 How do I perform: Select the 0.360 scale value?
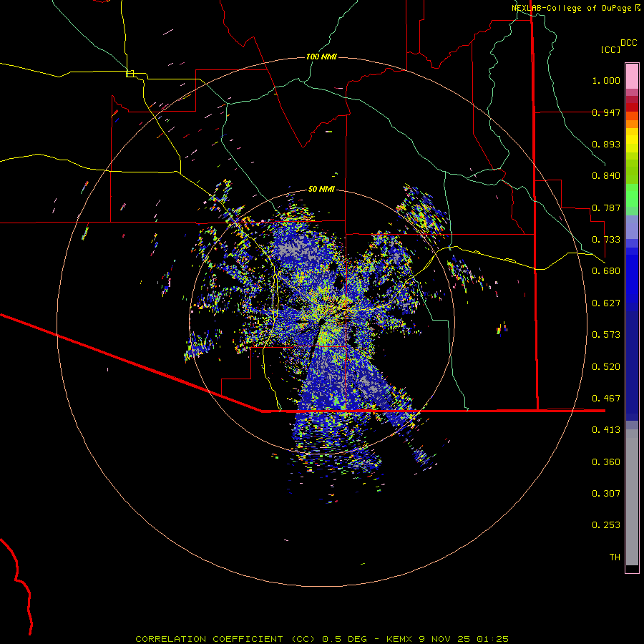606,462
